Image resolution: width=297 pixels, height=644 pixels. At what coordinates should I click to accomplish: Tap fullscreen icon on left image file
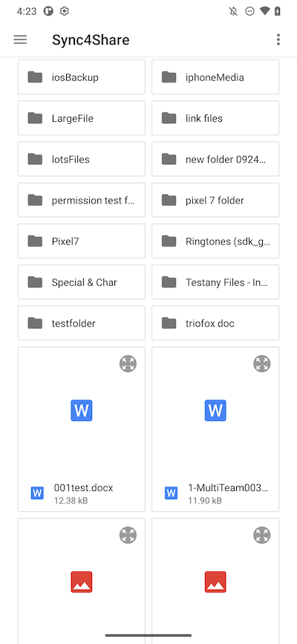(128, 535)
